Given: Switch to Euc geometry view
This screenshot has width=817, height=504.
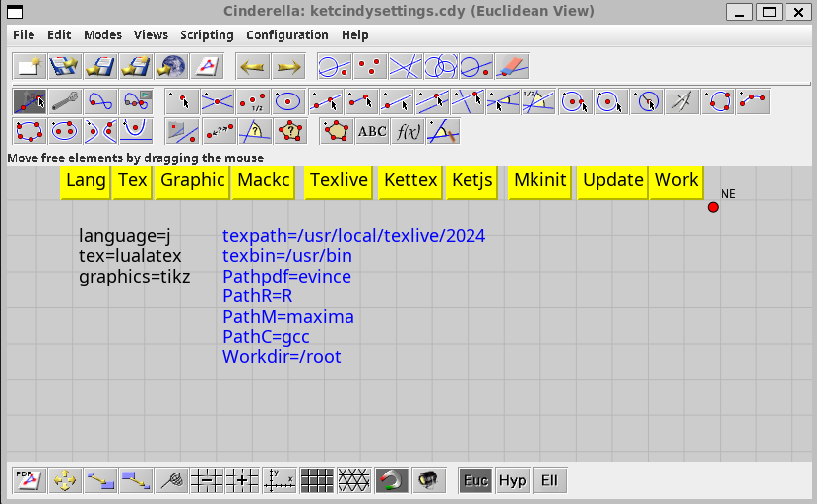Looking at the screenshot, I should click(x=475, y=480).
